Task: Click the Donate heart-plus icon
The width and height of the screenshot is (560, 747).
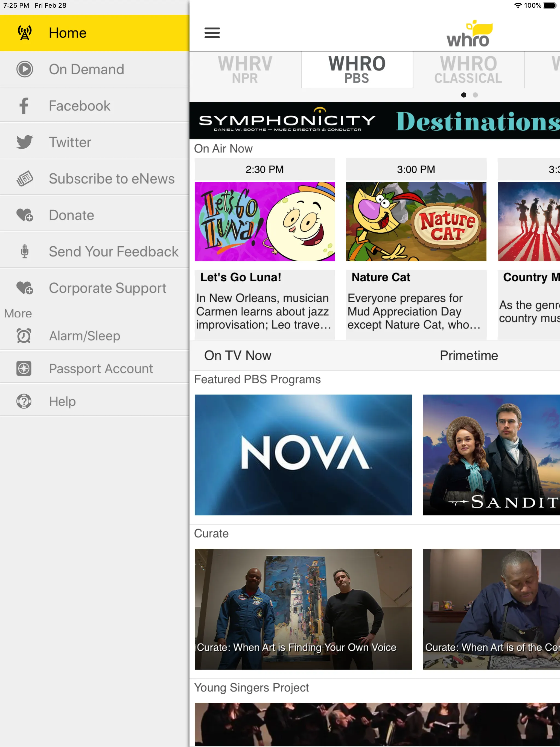Action: 24,215
